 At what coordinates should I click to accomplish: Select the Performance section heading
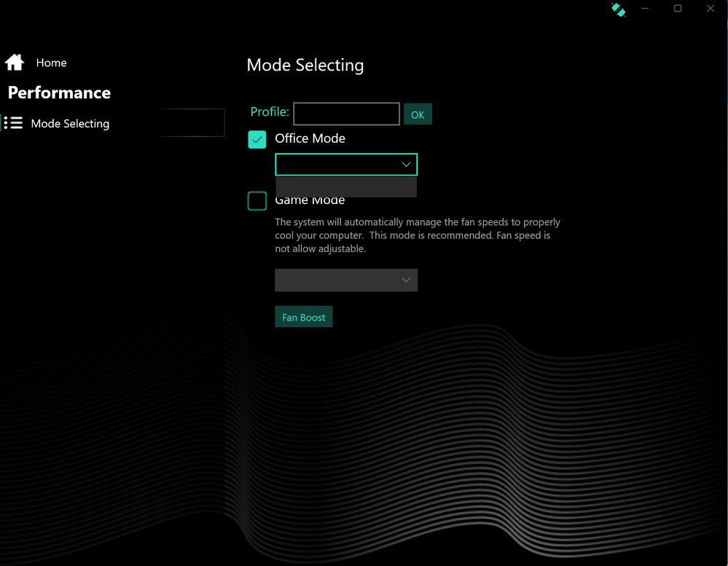[59, 93]
